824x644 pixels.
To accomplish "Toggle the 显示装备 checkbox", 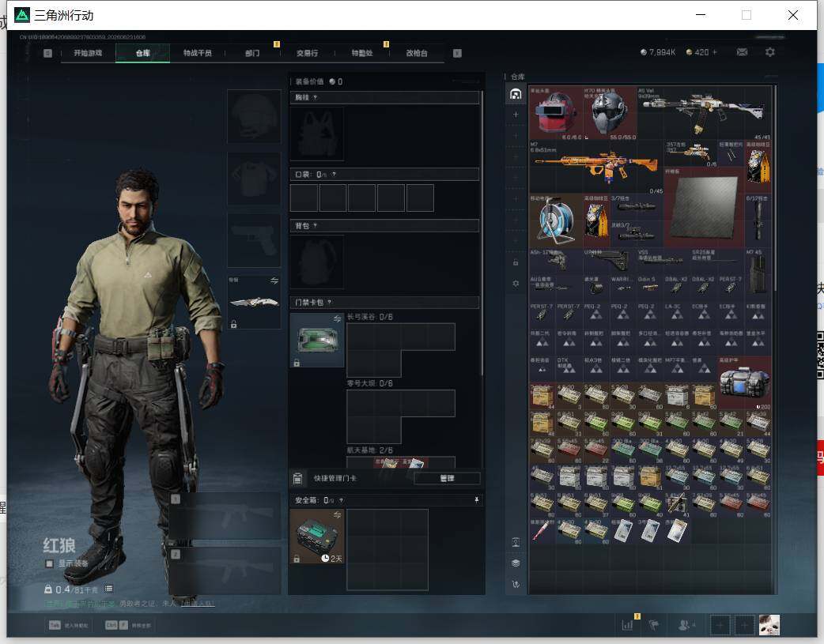I will 49,563.
